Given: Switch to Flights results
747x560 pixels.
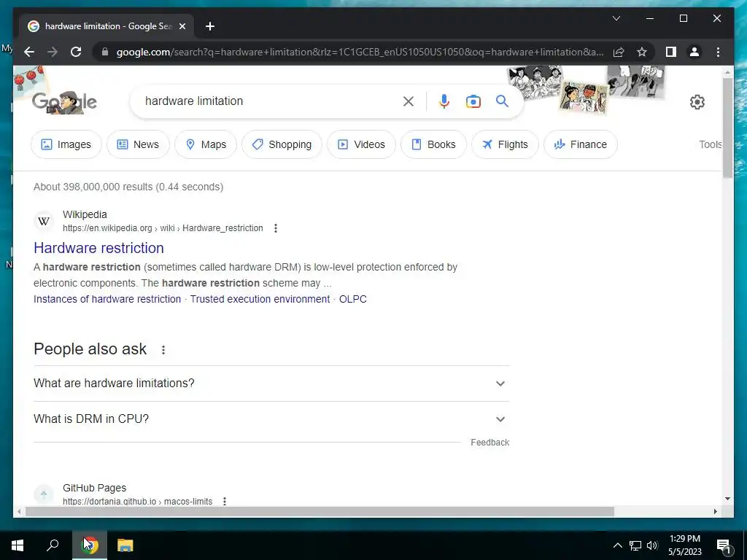Looking at the screenshot, I should (505, 144).
